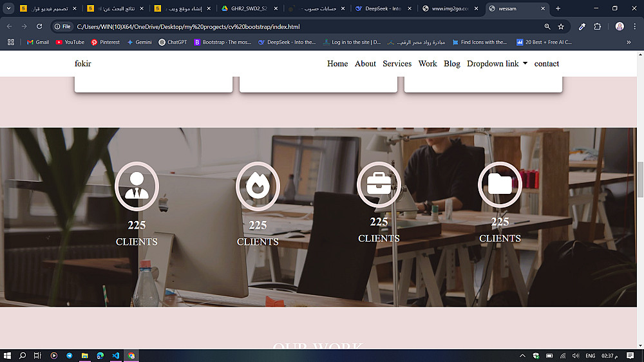
Task: Open Visual Studio Code from the taskbar
Action: 116,356
